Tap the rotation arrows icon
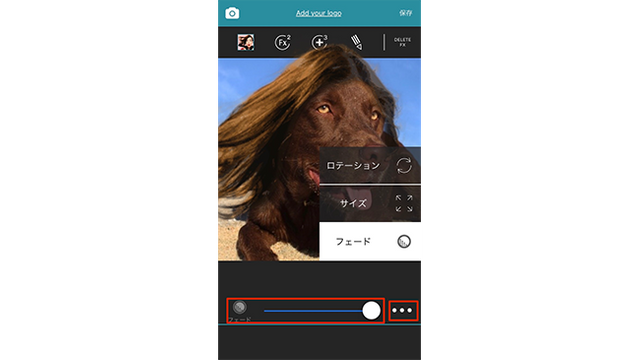The image size is (640, 360). pos(404,165)
